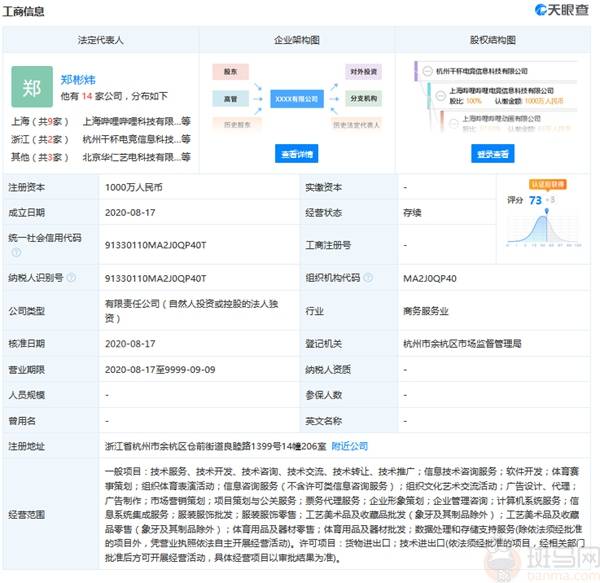Click the score distribution chart

coord(544,230)
